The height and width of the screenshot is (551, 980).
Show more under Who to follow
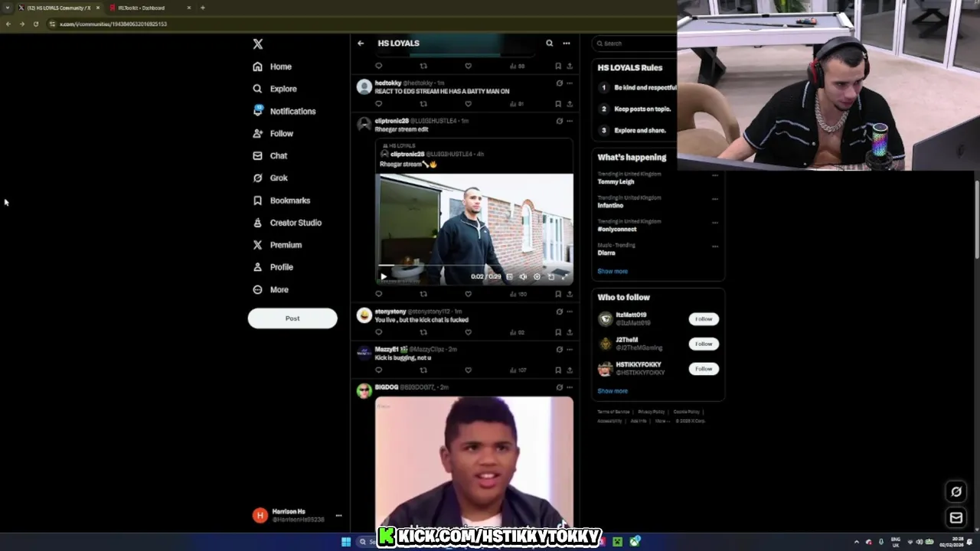612,391
